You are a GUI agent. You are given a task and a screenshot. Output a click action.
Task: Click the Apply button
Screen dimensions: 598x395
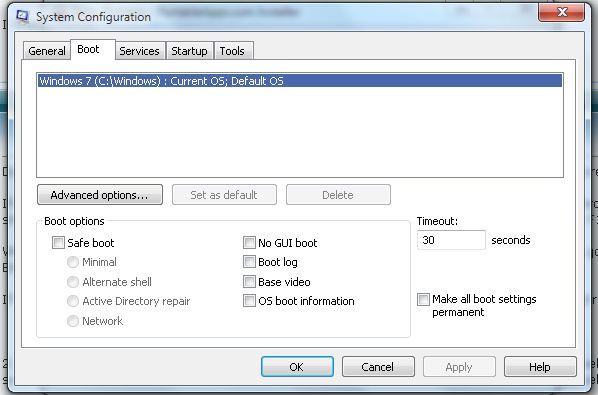tap(459, 367)
